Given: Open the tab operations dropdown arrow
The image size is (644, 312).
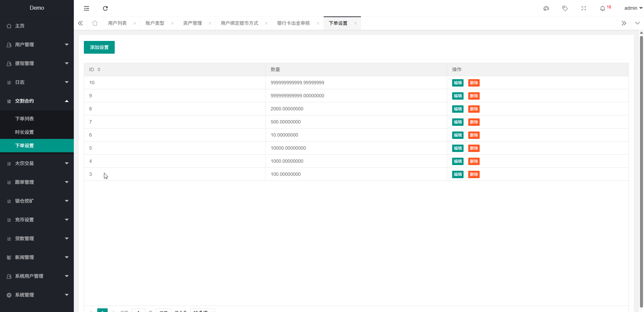Looking at the screenshot, I should (637, 23).
